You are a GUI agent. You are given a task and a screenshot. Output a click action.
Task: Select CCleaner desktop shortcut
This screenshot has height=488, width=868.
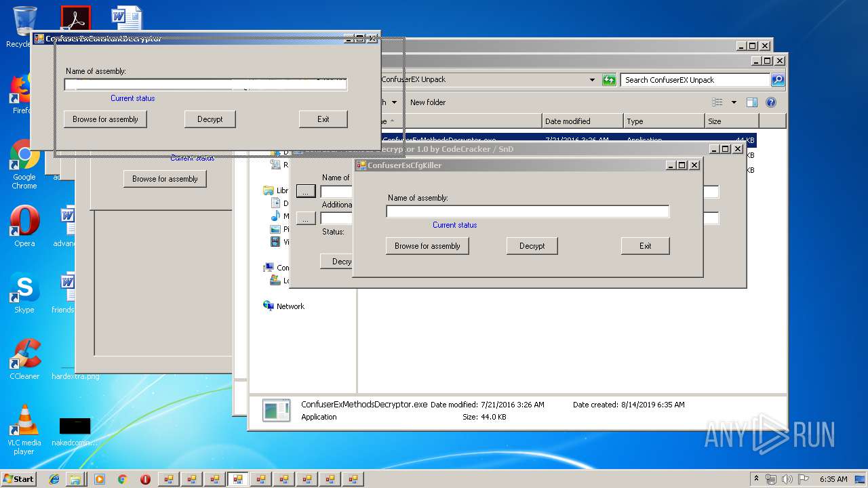(x=24, y=359)
